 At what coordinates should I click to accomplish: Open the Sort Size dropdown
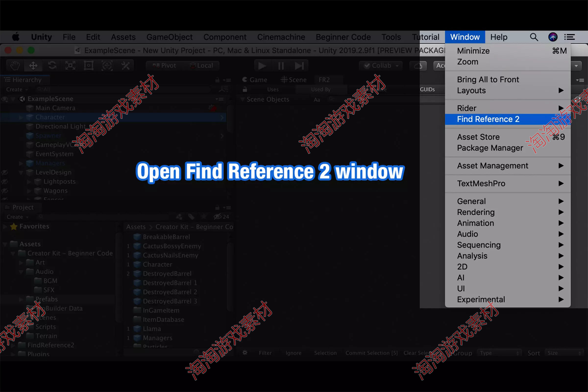pyautogui.click(x=564, y=353)
